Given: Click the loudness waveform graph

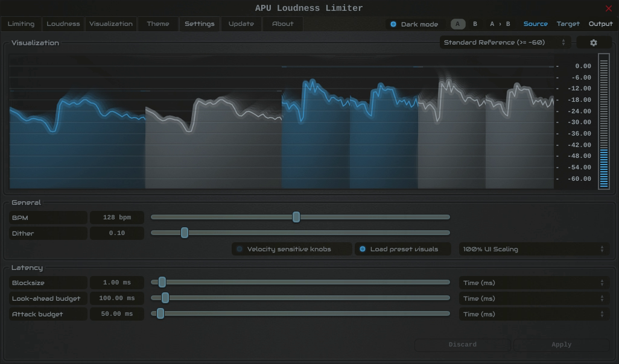Looking at the screenshot, I should [x=282, y=122].
